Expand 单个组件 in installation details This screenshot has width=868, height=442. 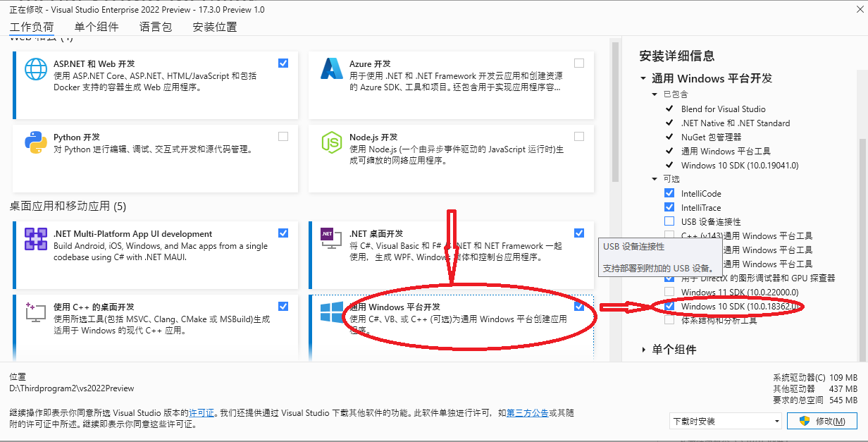(643, 350)
